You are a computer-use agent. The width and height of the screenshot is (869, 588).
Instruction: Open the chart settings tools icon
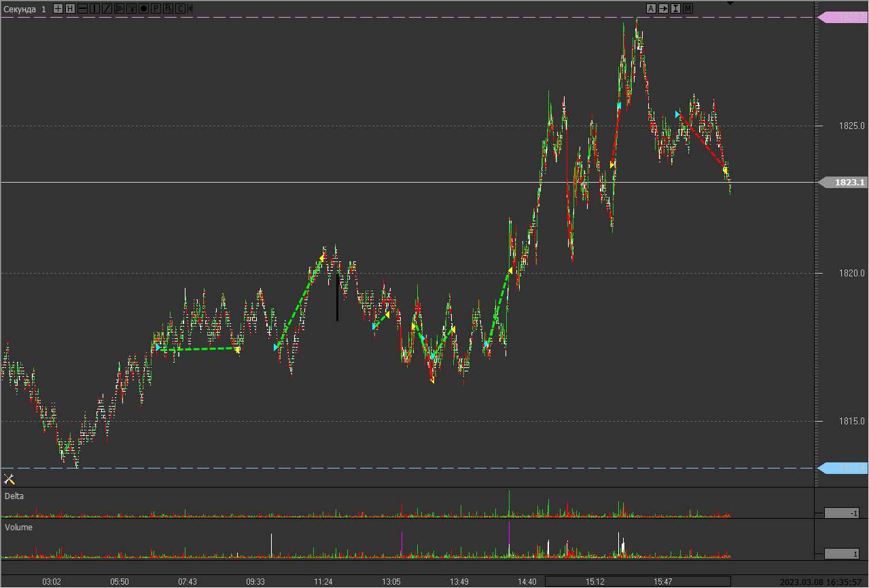tap(9, 479)
